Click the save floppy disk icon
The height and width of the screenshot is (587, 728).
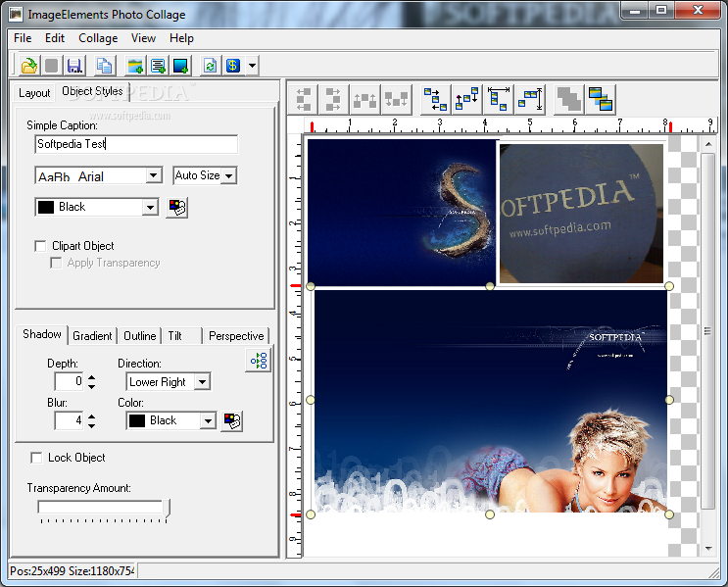tap(74, 66)
